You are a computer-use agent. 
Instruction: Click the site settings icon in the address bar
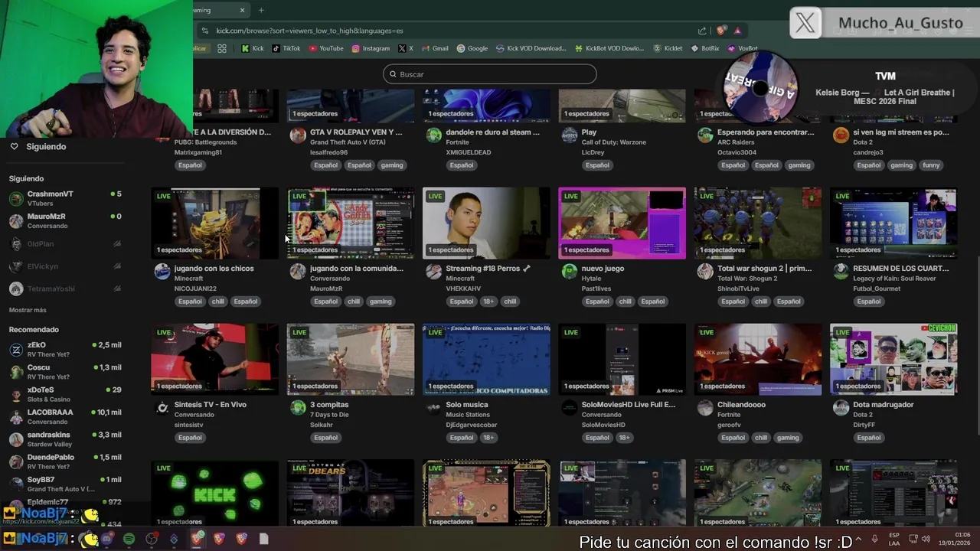[204, 31]
